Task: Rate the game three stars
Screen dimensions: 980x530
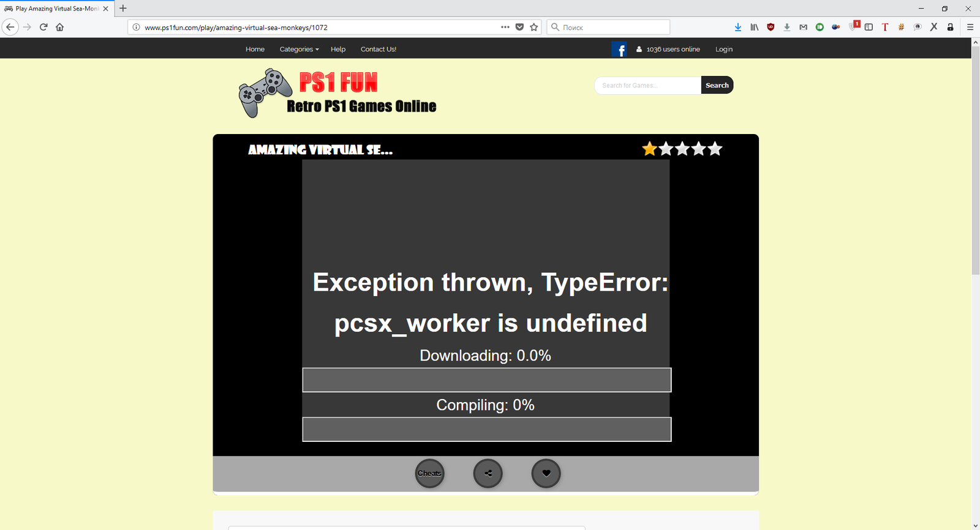Action: click(x=682, y=149)
